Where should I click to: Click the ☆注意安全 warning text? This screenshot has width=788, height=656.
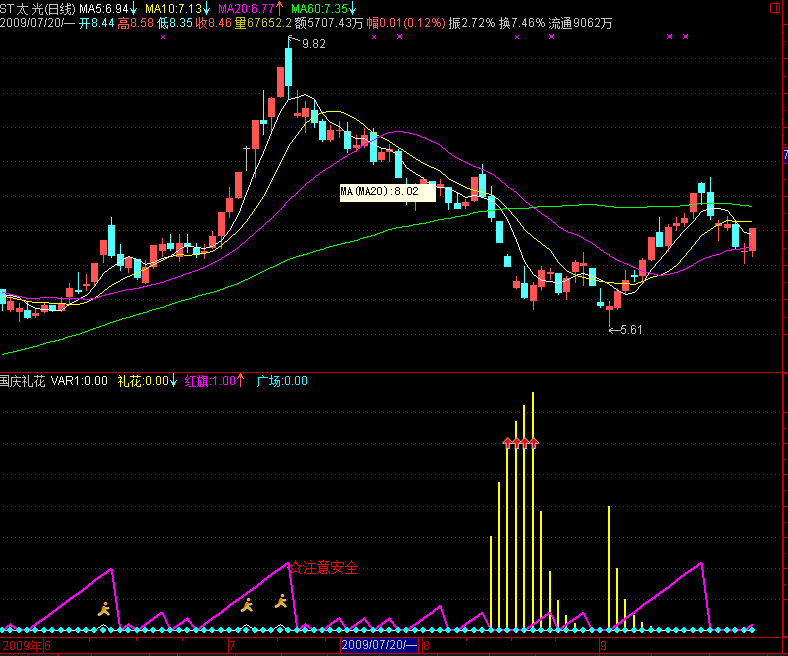(324, 568)
